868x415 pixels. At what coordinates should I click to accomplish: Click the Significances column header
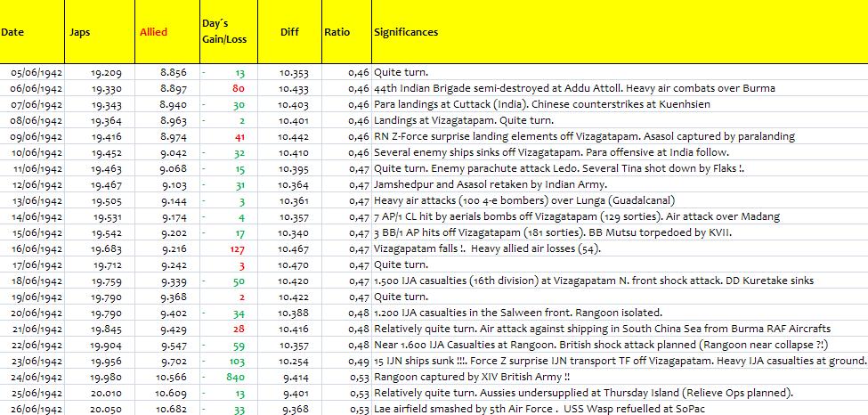pyautogui.click(x=620, y=31)
